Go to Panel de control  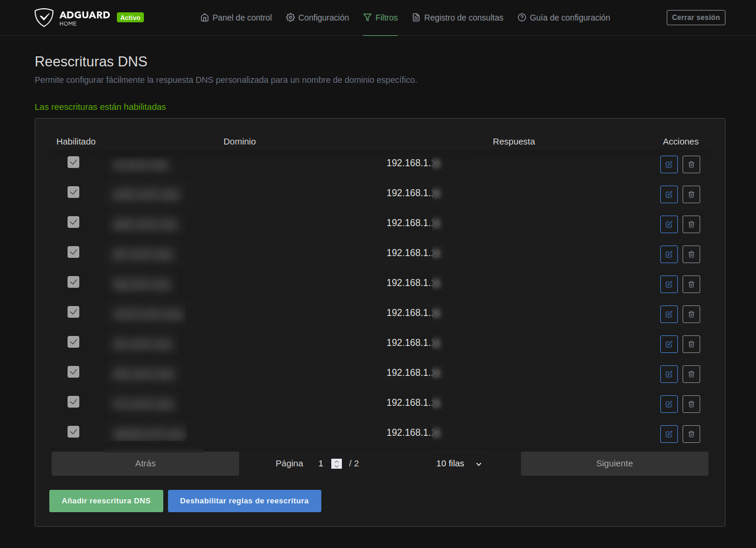click(x=236, y=18)
